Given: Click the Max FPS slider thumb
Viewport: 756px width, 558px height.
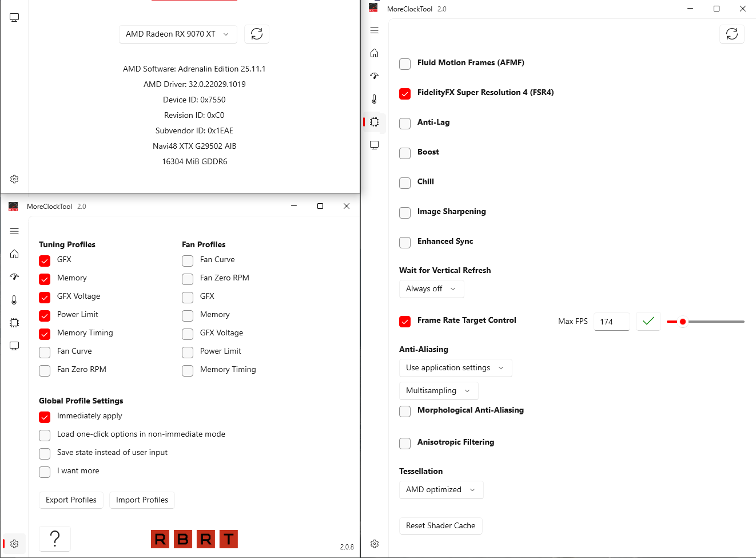Looking at the screenshot, I should (683, 322).
